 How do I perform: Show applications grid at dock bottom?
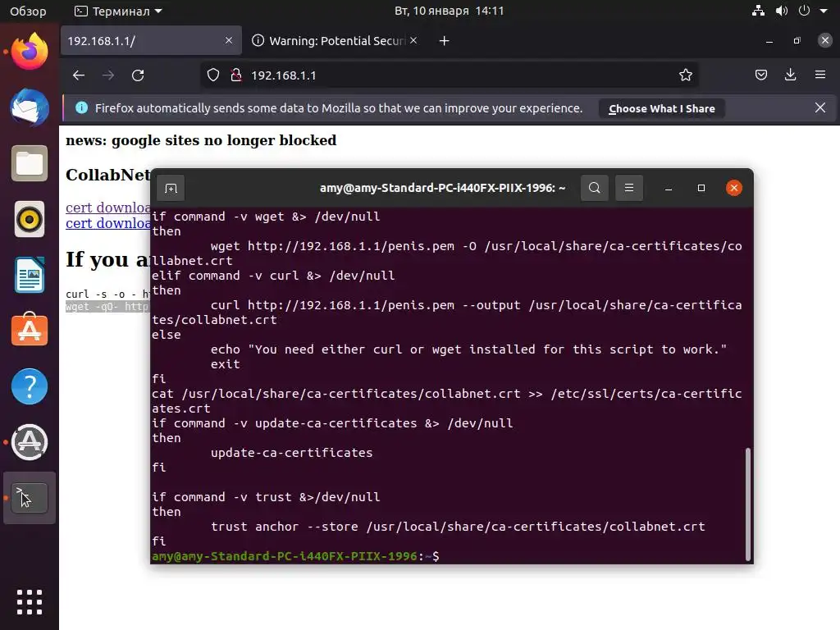tap(30, 602)
